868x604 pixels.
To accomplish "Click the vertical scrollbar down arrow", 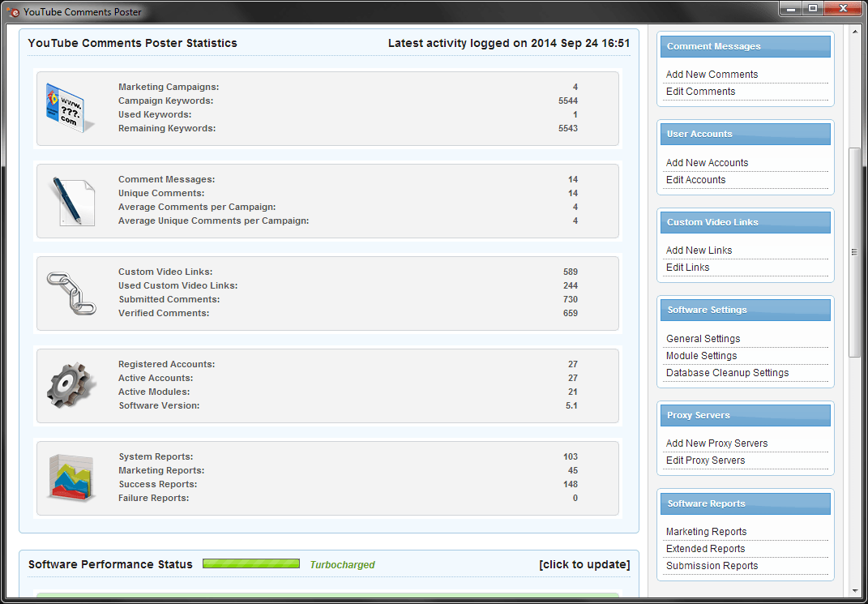I will click(x=854, y=591).
